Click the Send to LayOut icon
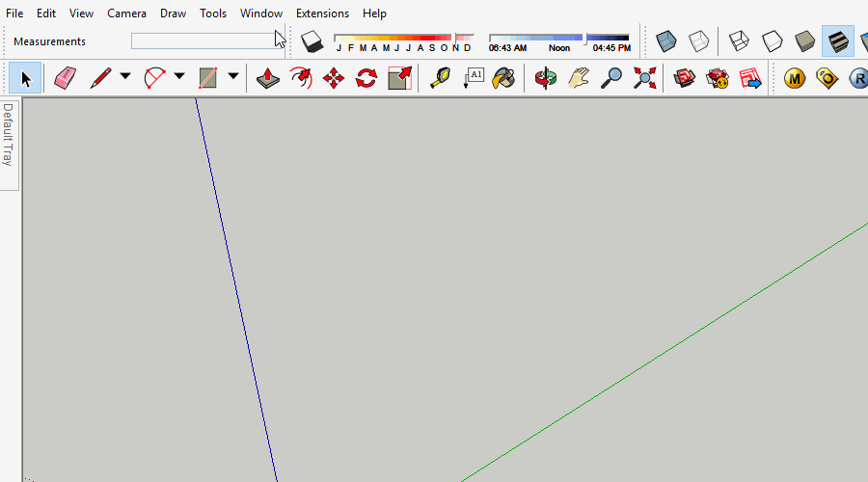Viewport: 868px width, 482px height. [750, 78]
